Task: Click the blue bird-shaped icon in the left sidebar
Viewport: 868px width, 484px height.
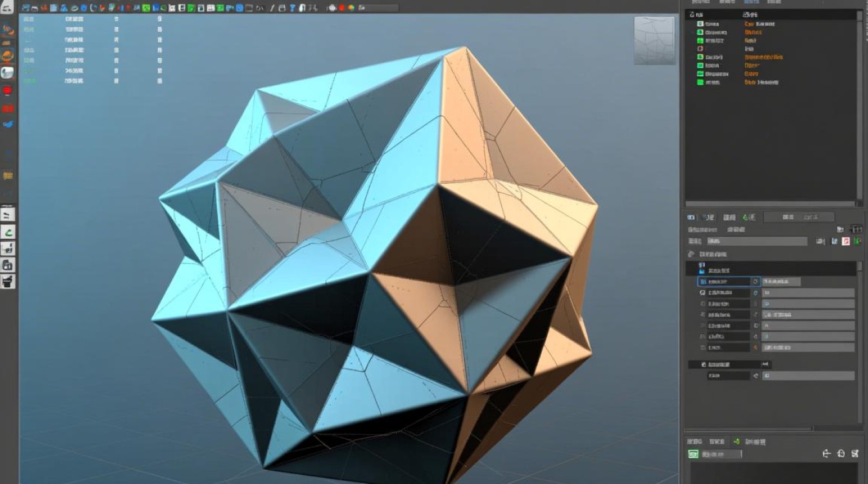Action: click(8, 124)
